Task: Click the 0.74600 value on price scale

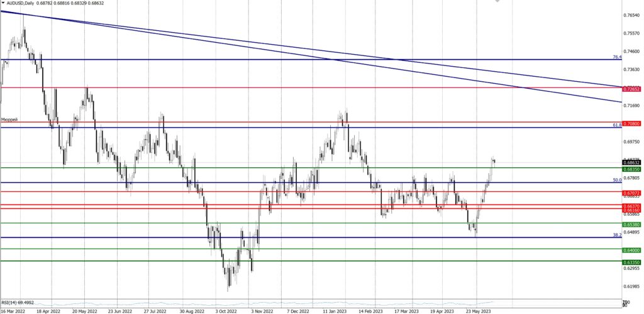Action: point(631,52)
